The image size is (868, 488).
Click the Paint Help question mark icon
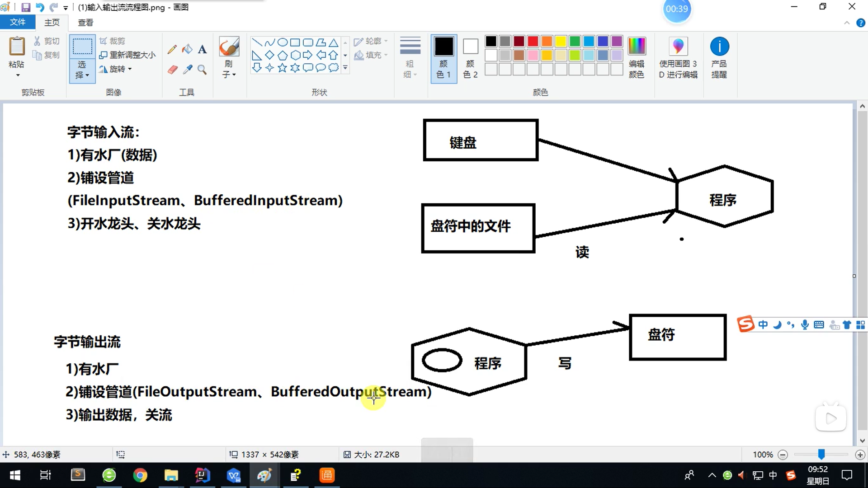tap(861, 23)
